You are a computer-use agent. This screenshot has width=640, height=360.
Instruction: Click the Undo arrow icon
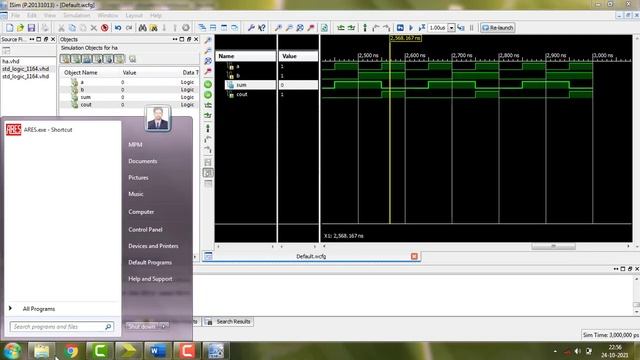[118, 28]
